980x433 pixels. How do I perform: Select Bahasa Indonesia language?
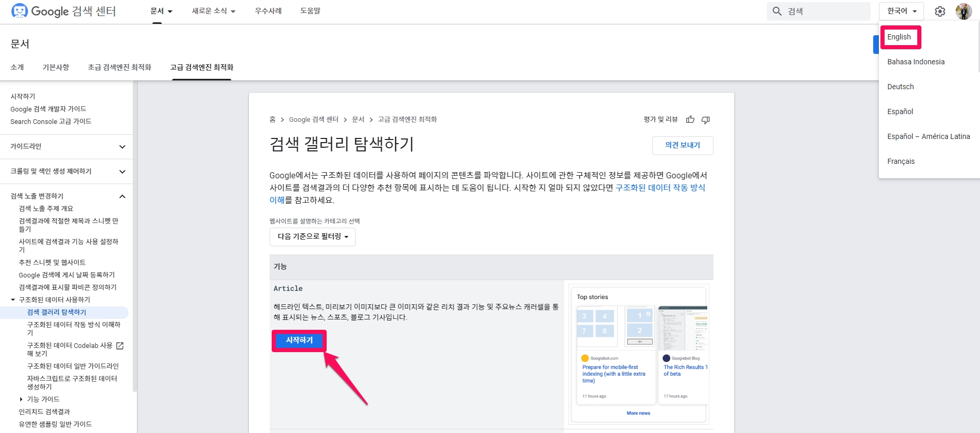tap(916, 62)
